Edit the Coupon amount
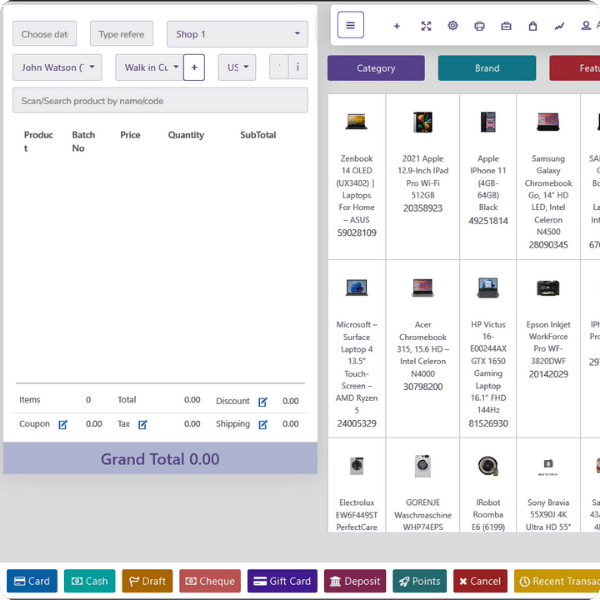Screen dimensions: 600x600 (x=63, y=425)
